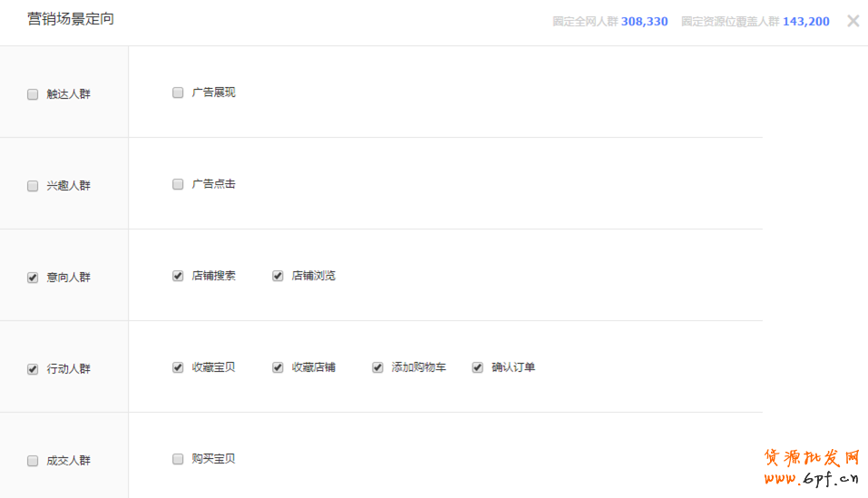Close the 营销场景定向 dialog
868x498 pixels.
click(x=853, y=21)
